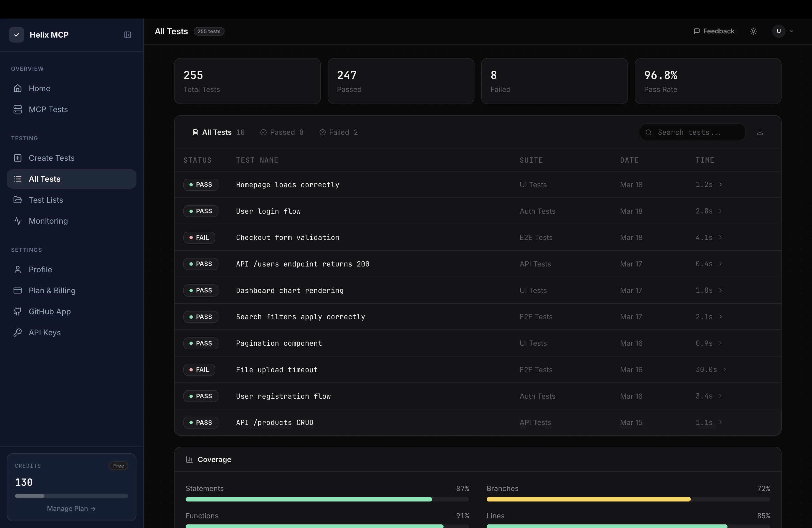Open API Keys page
This screenshot has width=812, height=528.
coord(44,332)
